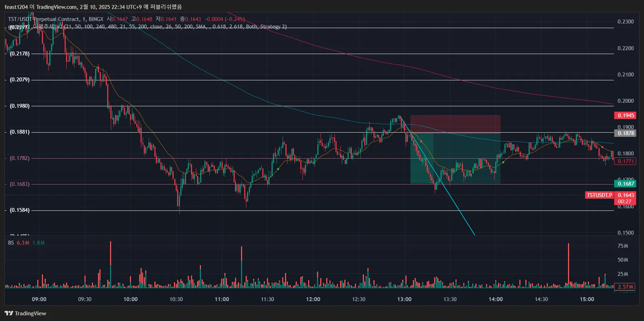Click the 14:30 time axis label

pyautogui.click(x=541, y=299)
